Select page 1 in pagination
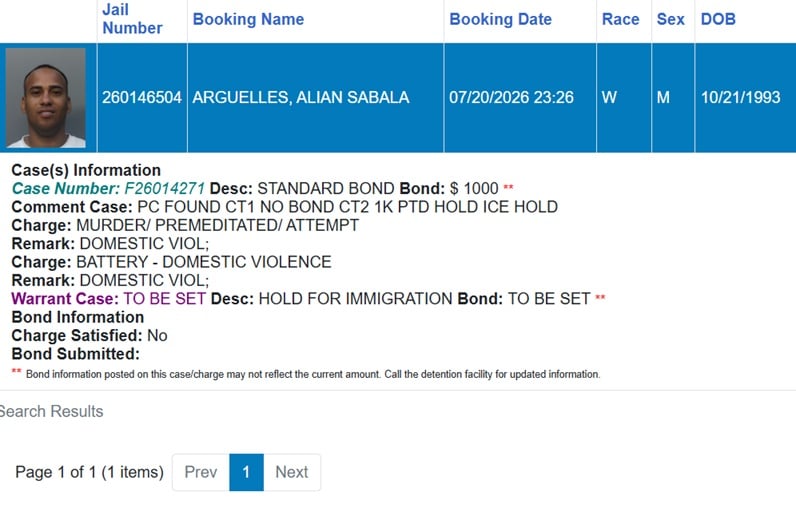796x508 pixels. [246, 472]
